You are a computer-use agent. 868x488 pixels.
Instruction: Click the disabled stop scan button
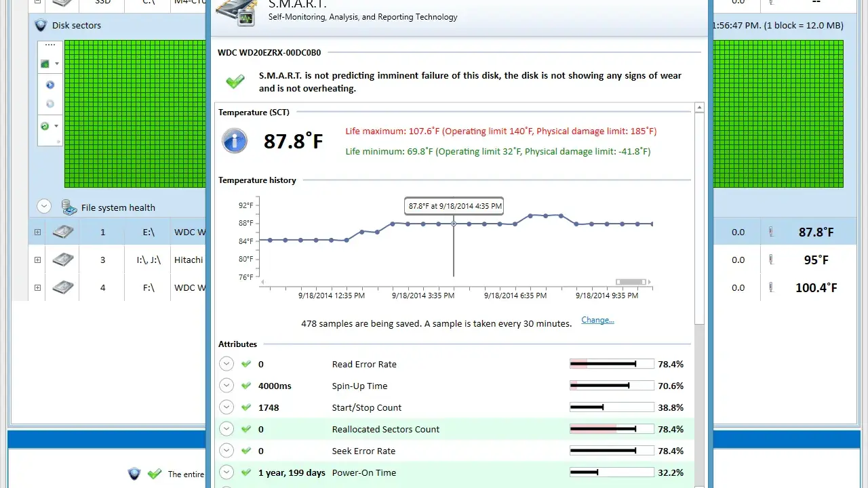[x=50, y=104]
